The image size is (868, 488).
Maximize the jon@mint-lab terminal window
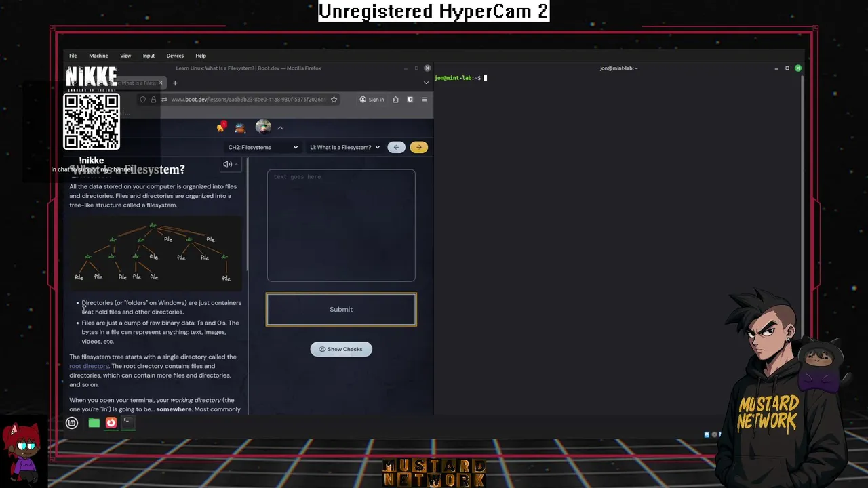coord(787,68)
